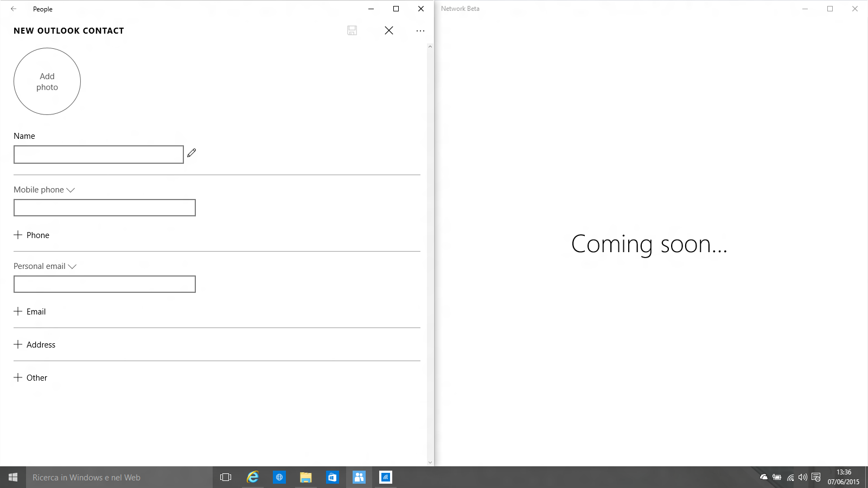Click the NEW OUTLOOK CONTACT heading
The height and width of the screenshot is (488, 868).
69,31
